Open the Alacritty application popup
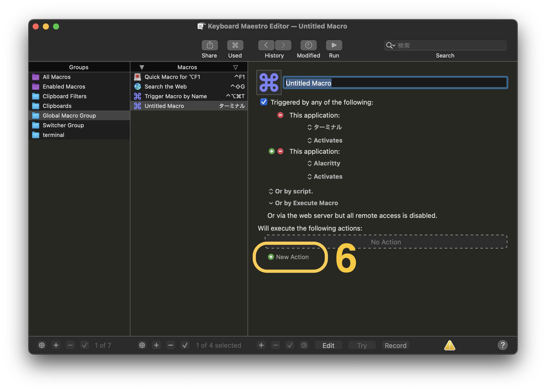Image resolution: width=546 pixels, height=392 pixels. point(324,163)
